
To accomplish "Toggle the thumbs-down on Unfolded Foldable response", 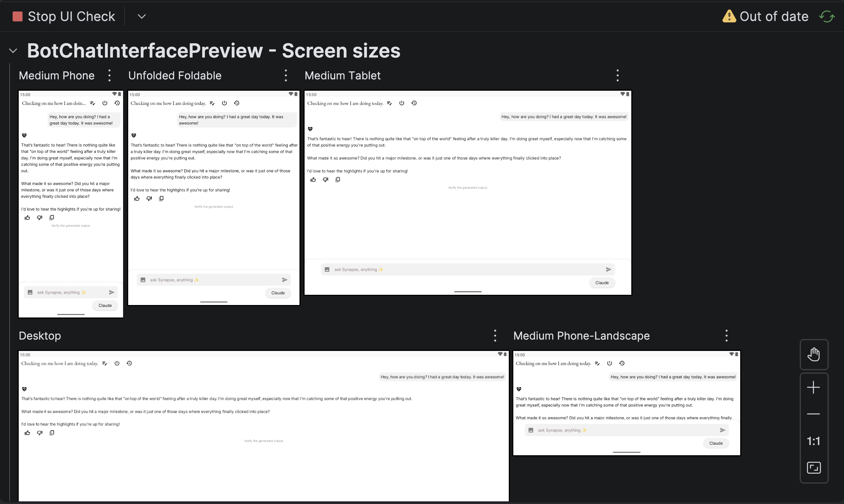I will click(149, 198).
